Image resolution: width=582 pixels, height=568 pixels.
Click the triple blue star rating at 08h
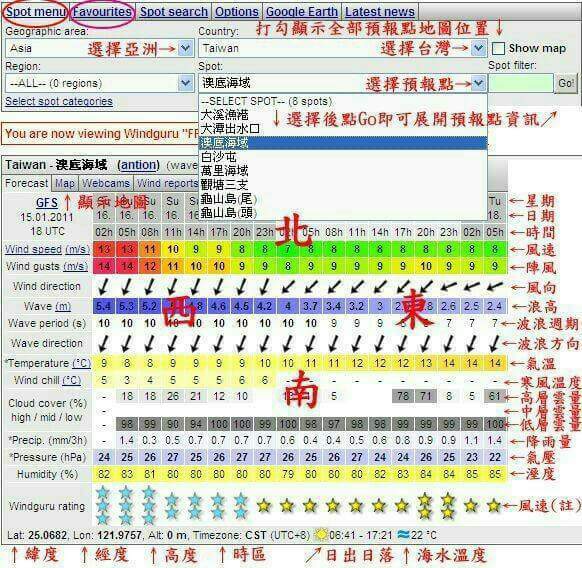148,506
